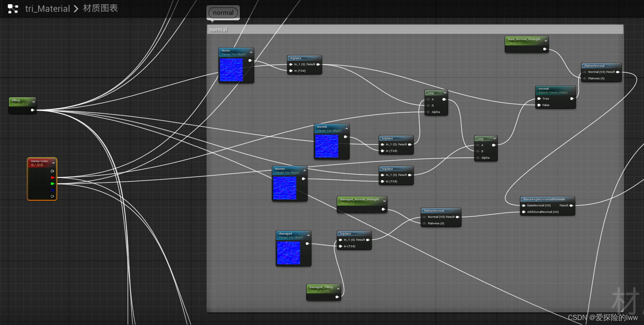Select the Norm texture preview thumbnail
Image resolution: width=644 pixels, height=325 pixels.
tap(231, 70)
